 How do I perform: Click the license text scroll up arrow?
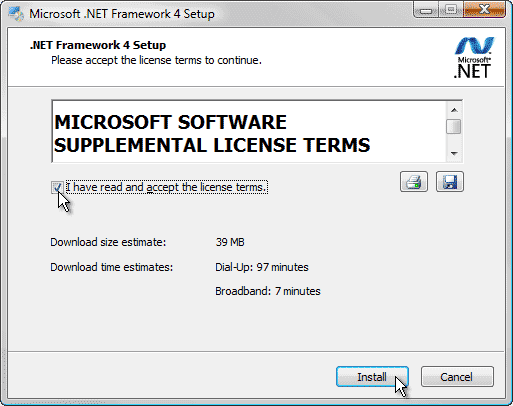(454, 110)
